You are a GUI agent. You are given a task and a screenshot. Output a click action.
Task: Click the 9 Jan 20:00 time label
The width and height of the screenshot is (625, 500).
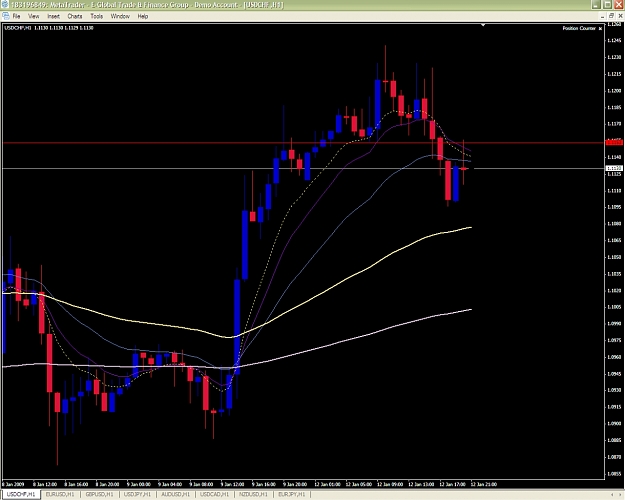(x=295, y=484)
